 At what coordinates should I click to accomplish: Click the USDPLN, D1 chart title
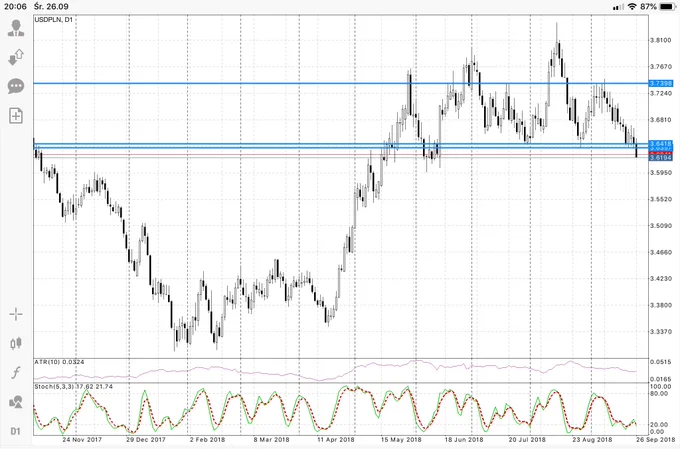pyautogui.click(x=54, y=20)
